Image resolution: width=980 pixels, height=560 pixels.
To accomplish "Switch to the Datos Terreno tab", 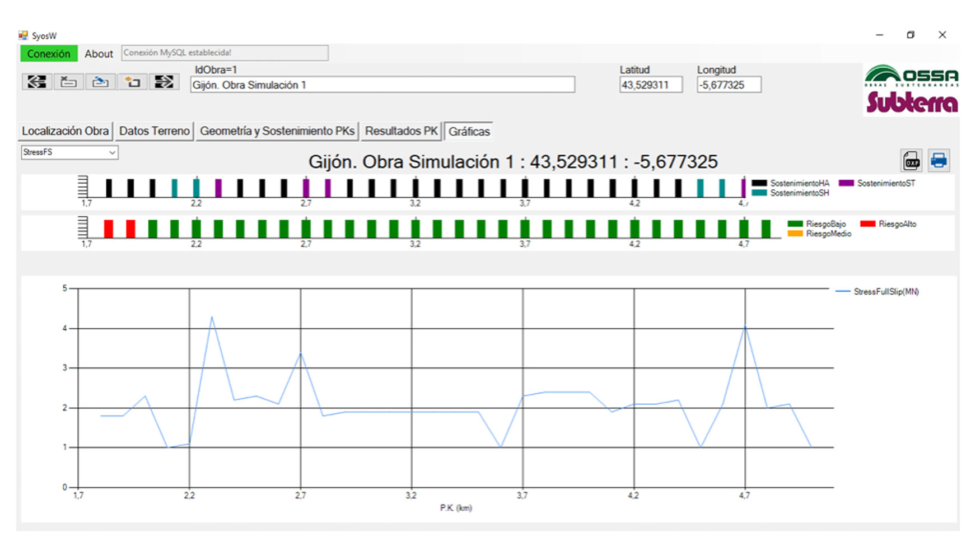I will coord(154,131).
